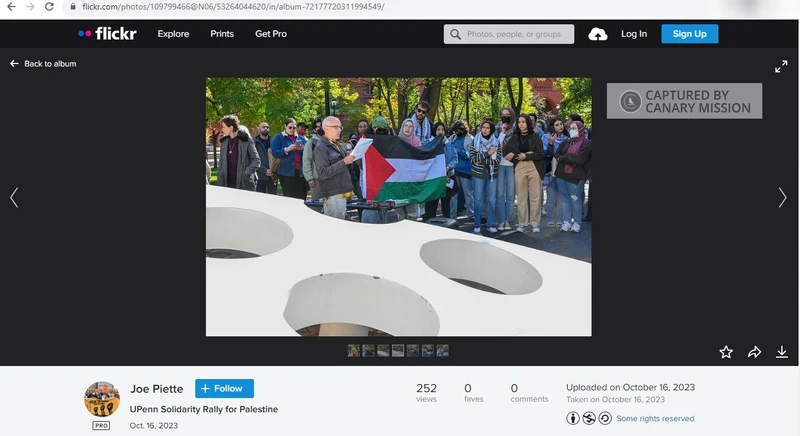
Task: Go to the previous photo with left chevron
Action: click(x=14, y=198)
